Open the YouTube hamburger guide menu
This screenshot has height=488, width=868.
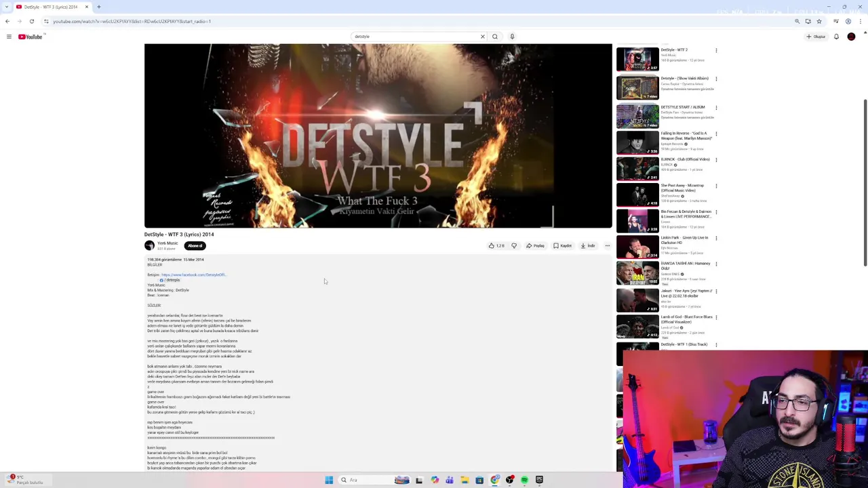point(9,37)
